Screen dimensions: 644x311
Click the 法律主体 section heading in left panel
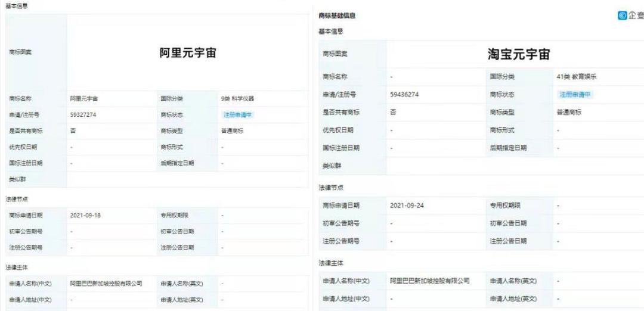pos(17,268)
